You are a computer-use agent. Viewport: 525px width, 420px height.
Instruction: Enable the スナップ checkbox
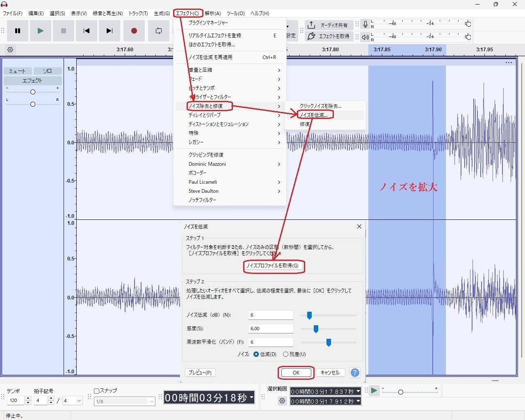click(97, 391)
